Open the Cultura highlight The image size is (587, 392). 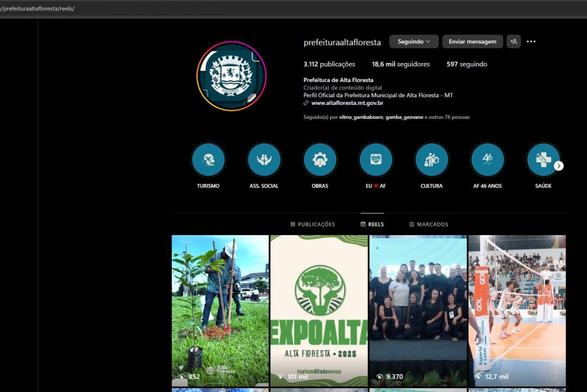tap(432, 159)
